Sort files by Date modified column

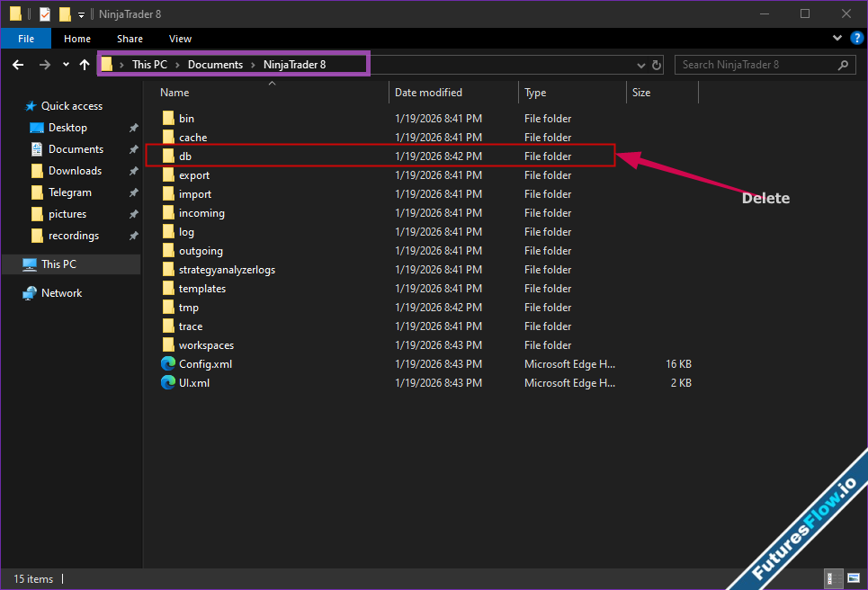pos(429,93)
